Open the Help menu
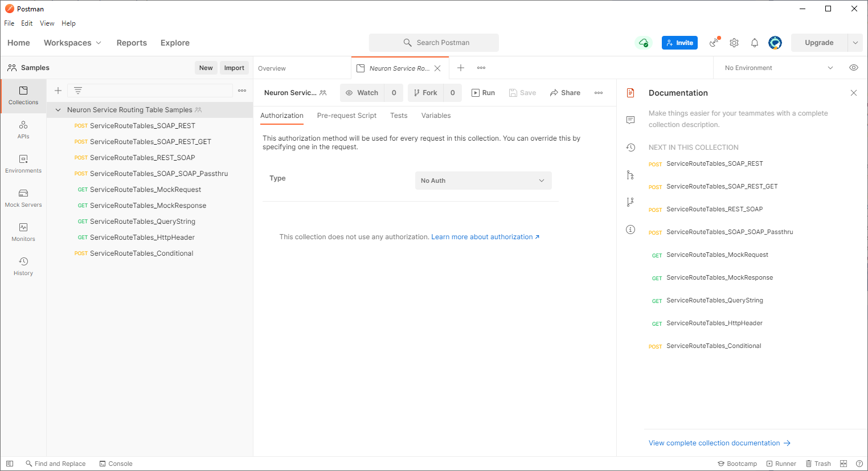The width and height of the screenshot is (868, 471). tap(68, 23)
